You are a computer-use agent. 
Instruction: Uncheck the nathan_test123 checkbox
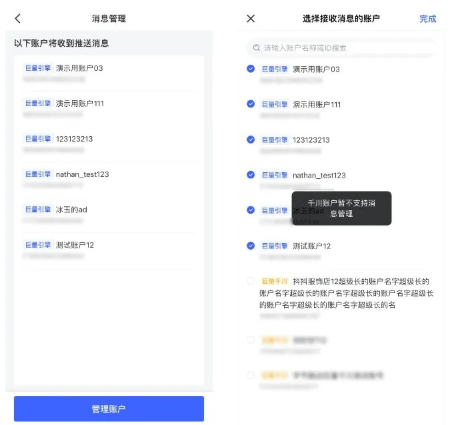tap(251, 175)
